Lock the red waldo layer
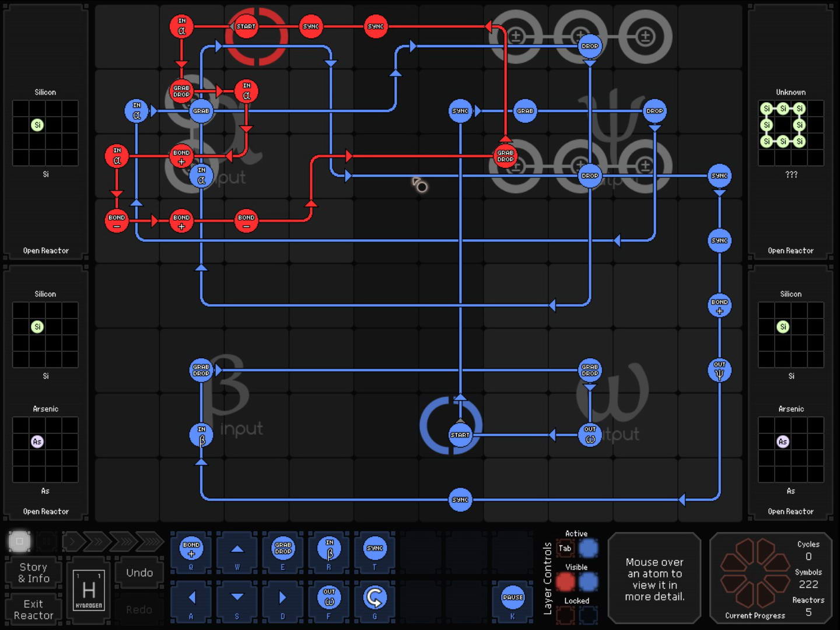This screenshot has height=630, width=840. click(x=565, y=615)
